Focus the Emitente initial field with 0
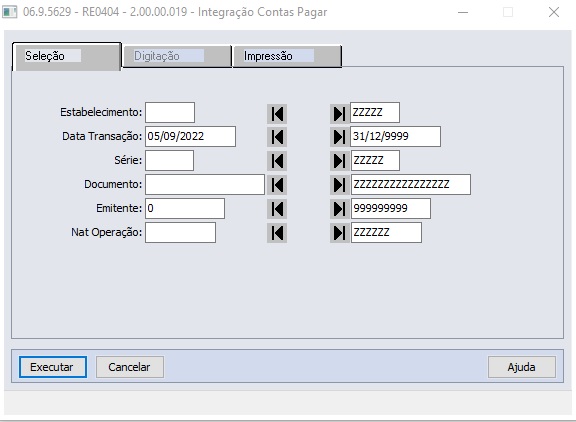 [185, 208]
